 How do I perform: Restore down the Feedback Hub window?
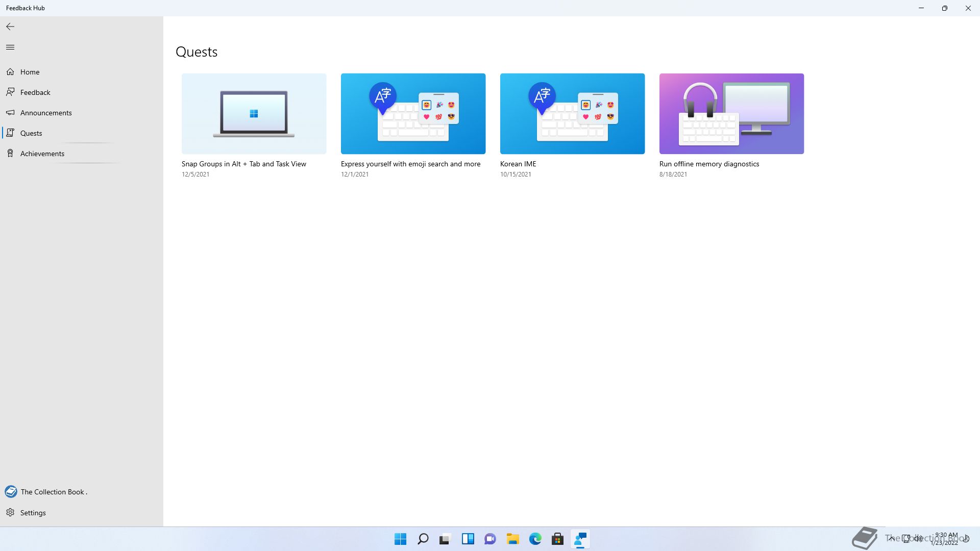click(945, 8)
